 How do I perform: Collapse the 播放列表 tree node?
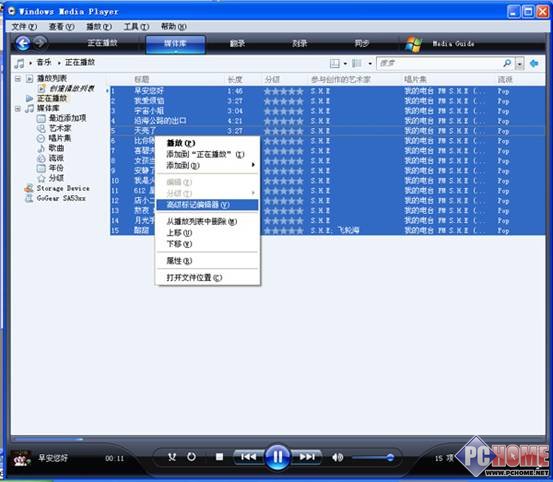click(x=18, y=79)
